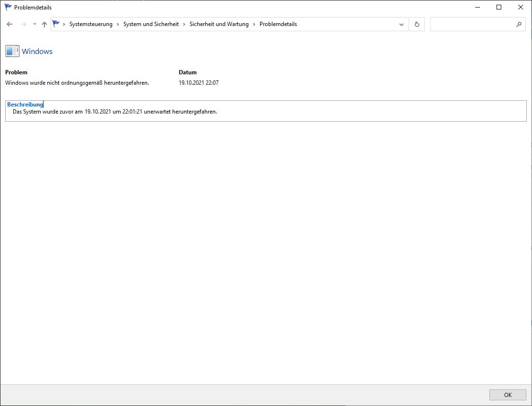The width and height of the screenshot is (532, 406).
Task: Expand chevron after System und Sicherheit
Action: click(184, 24)
